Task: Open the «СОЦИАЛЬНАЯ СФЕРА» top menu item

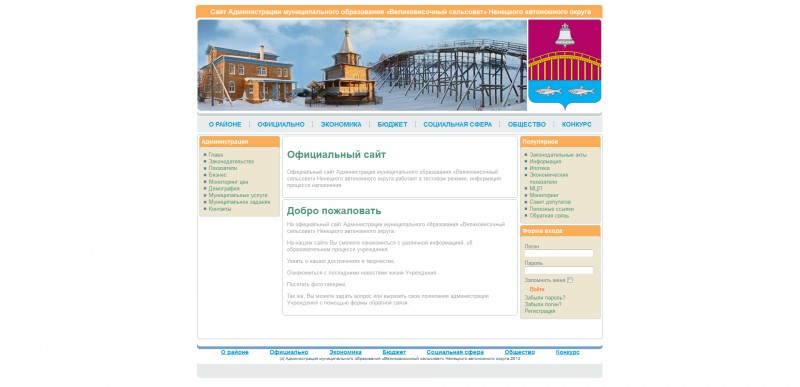Action: click(457, 124)
